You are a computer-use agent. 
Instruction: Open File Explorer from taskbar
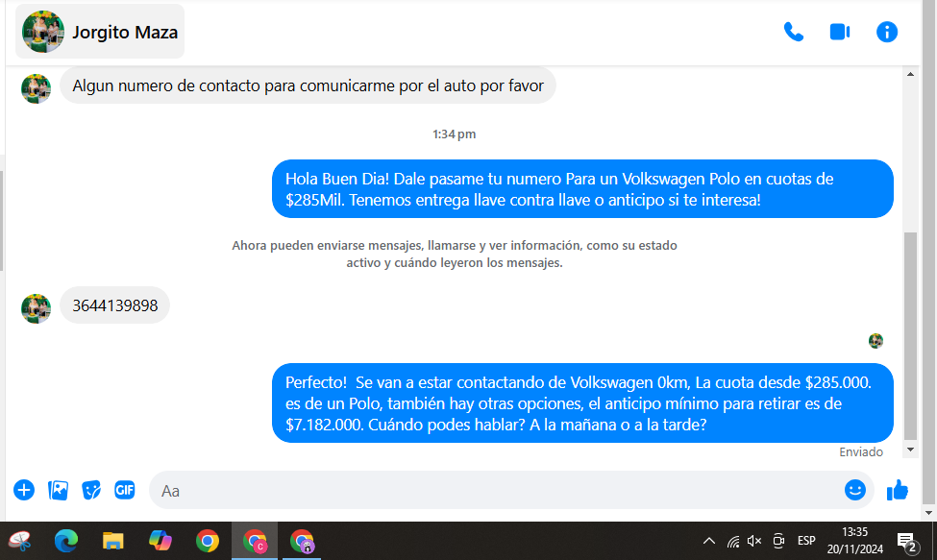pos(113,541)
